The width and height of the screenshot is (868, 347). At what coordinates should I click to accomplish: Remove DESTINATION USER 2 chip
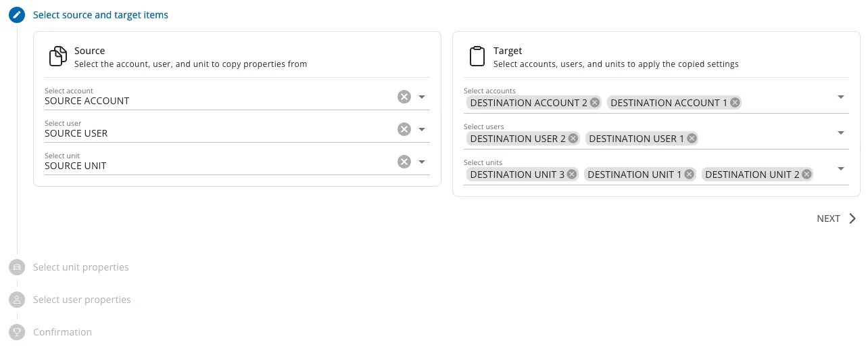[573, 139]
